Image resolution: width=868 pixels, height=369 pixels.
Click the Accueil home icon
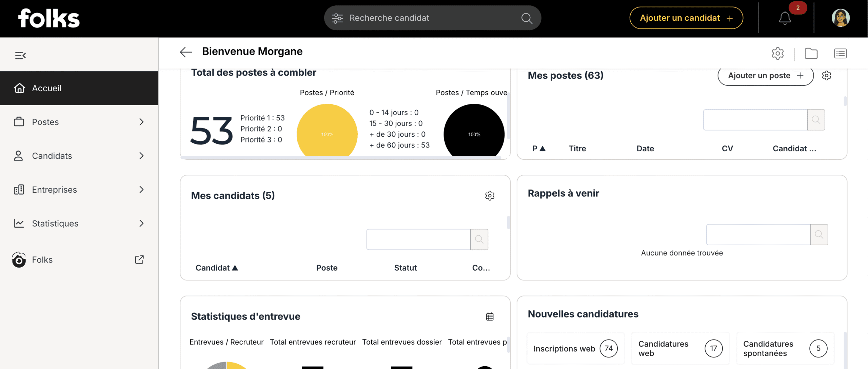19,88
